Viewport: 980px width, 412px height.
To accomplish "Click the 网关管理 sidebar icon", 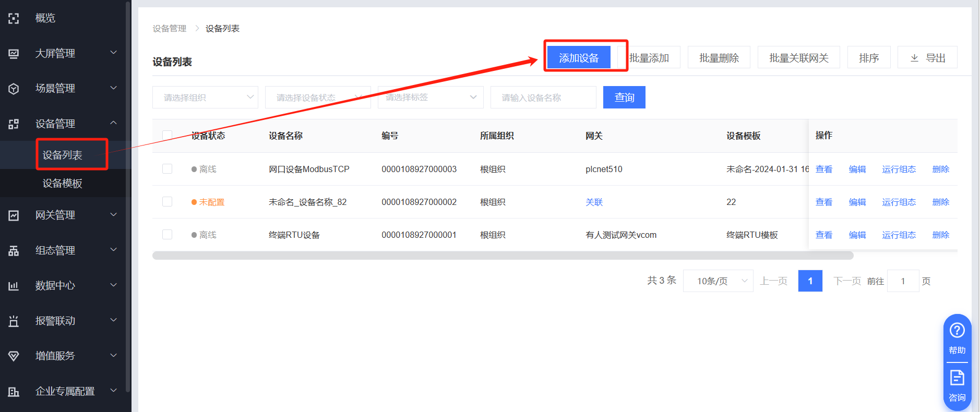I will [14, 215].
